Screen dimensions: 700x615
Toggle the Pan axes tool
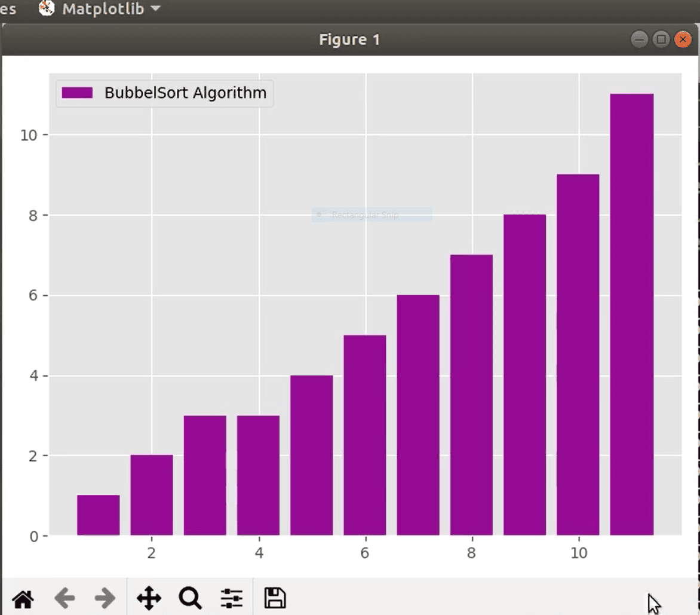[x=149, y=598]
